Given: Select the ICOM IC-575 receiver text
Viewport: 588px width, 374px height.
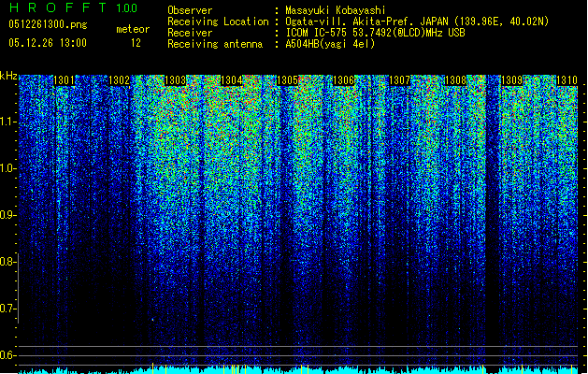Looking at the screenshot, I should [x=375, y=33].
